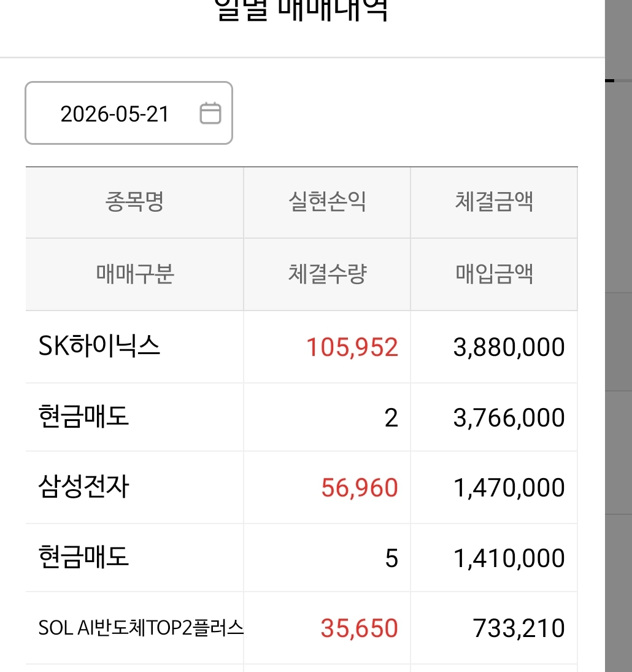The height and width of the screenshot is (672, 632).
Task: Select the 3,766,000 purchase amount
Action: pyautogui.click(x=509, y=418)
